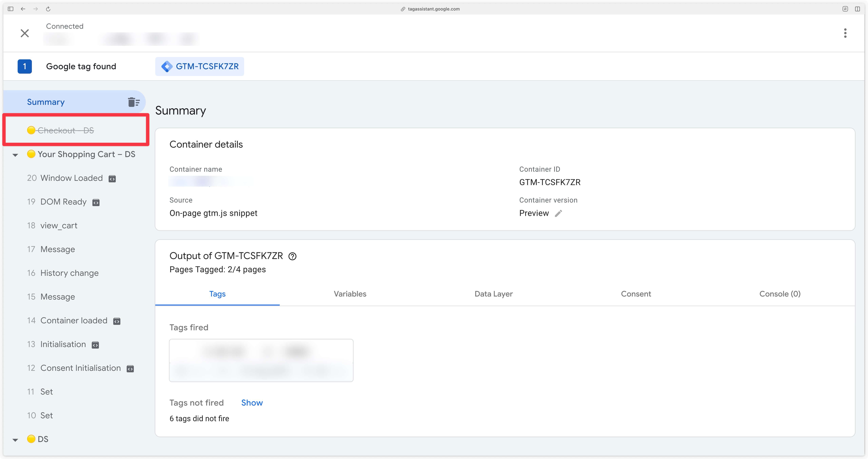Viewport: 868px width, 459px height.
Task: Close the Tag Assistant debug session
Action: pos(25,33)
